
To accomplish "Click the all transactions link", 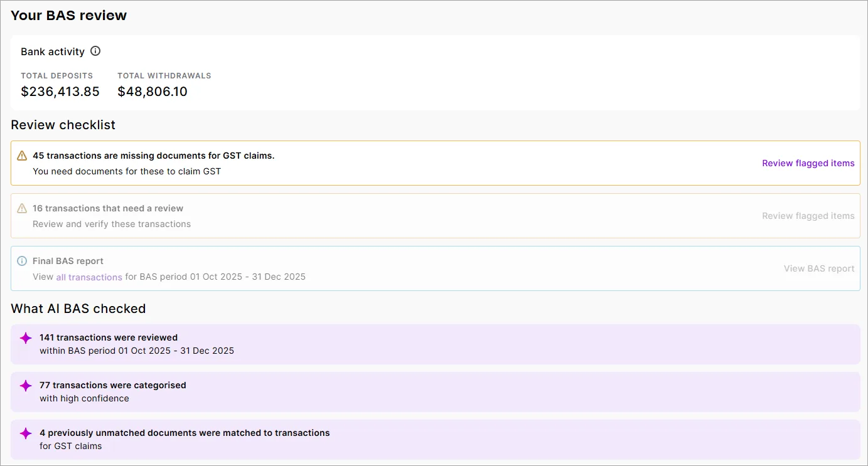I will click(88, 277).
